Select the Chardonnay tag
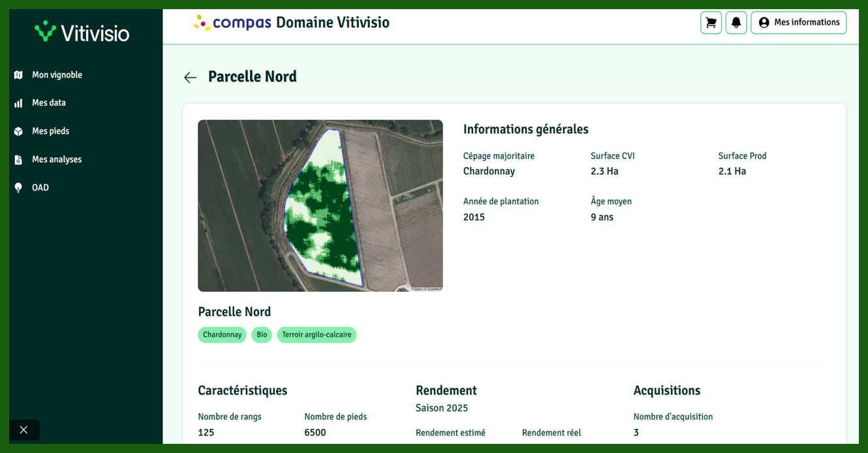Viewport: 868px width, 453px height. tap(222, 335)
